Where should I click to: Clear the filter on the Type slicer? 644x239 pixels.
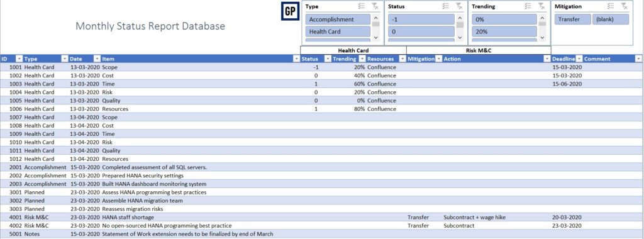pyautogui.click(x=375, y=6)
